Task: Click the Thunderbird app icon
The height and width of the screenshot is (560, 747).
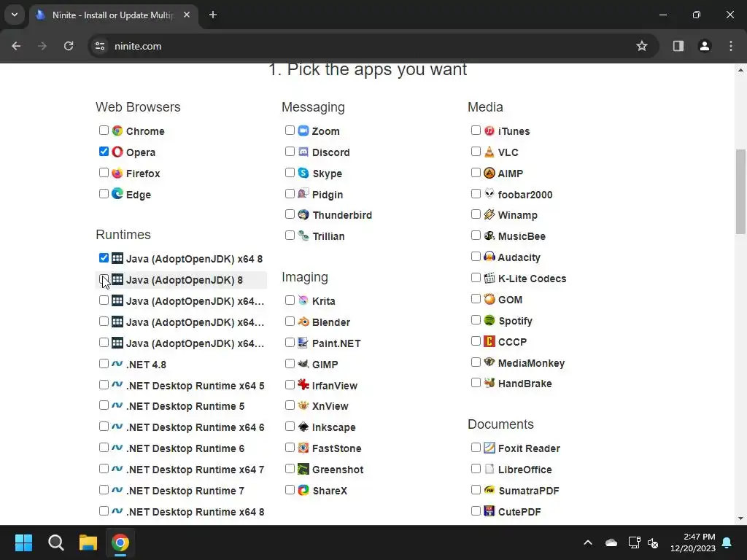Action: click(x=303, y=215)
